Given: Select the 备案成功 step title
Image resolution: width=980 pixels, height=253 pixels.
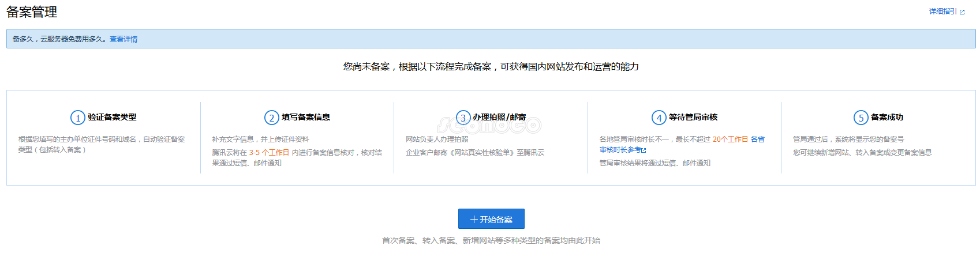Looking at the screenshot, I should tap(887, 117).
